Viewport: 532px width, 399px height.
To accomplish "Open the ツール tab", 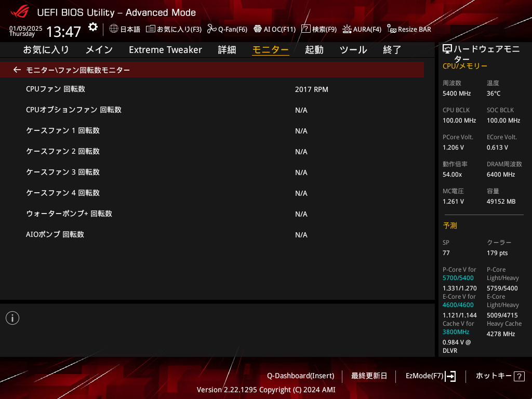I will 353,50.
